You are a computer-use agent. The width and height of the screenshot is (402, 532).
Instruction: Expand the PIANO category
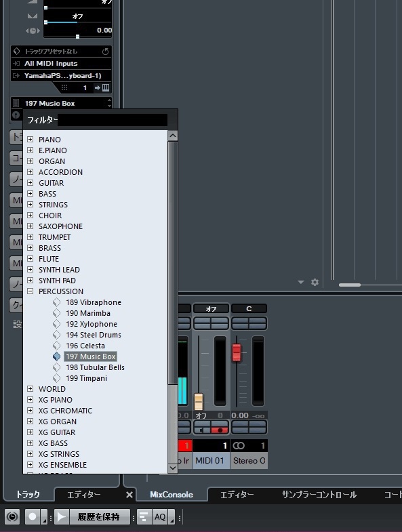[31, 140]
